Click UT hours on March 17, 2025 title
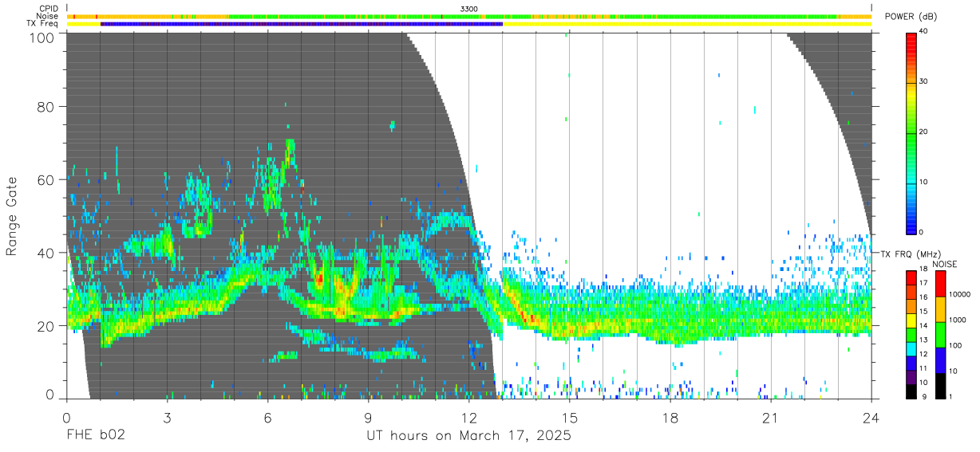 tap(468, 436)
